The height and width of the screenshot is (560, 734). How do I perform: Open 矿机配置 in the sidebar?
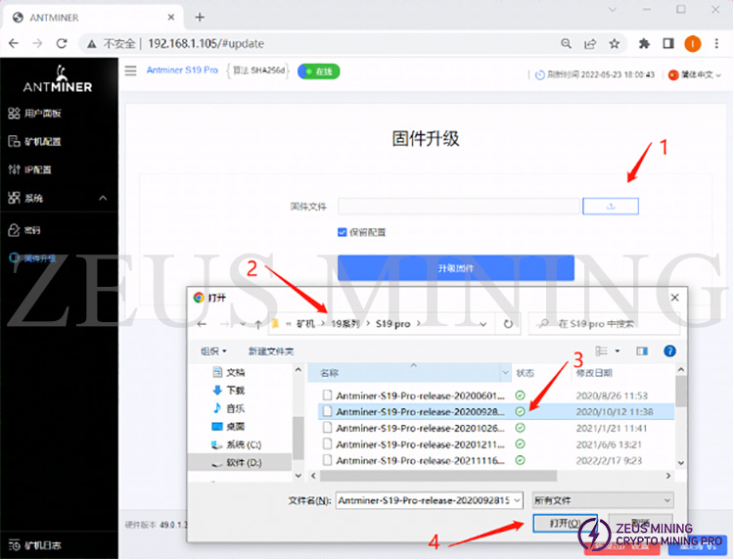[41, 141]
